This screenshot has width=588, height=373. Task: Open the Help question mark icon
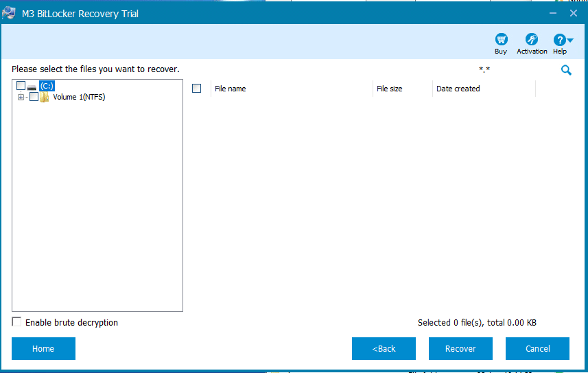click(x=559, y=40)
